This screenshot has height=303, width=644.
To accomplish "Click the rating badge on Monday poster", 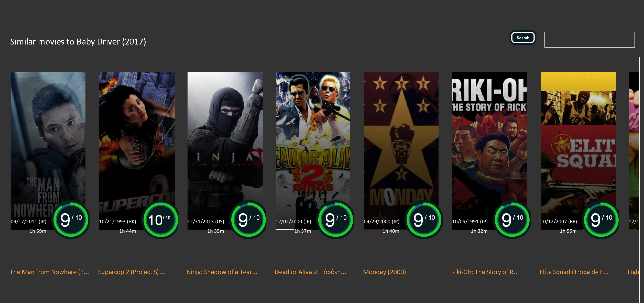I will (x=424, y=220).
